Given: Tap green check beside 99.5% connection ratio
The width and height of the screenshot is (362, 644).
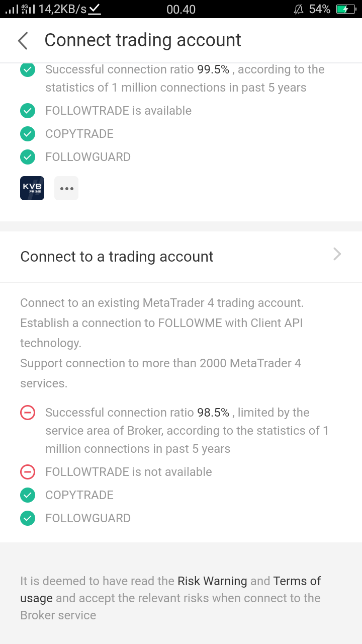Looking at the screenshot, I should [x=28, y=70].
